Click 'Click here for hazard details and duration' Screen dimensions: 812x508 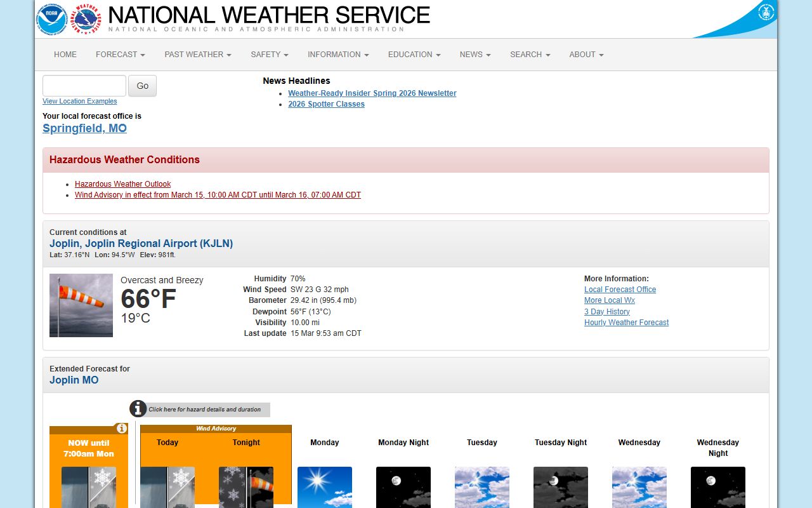pos(205,410)
